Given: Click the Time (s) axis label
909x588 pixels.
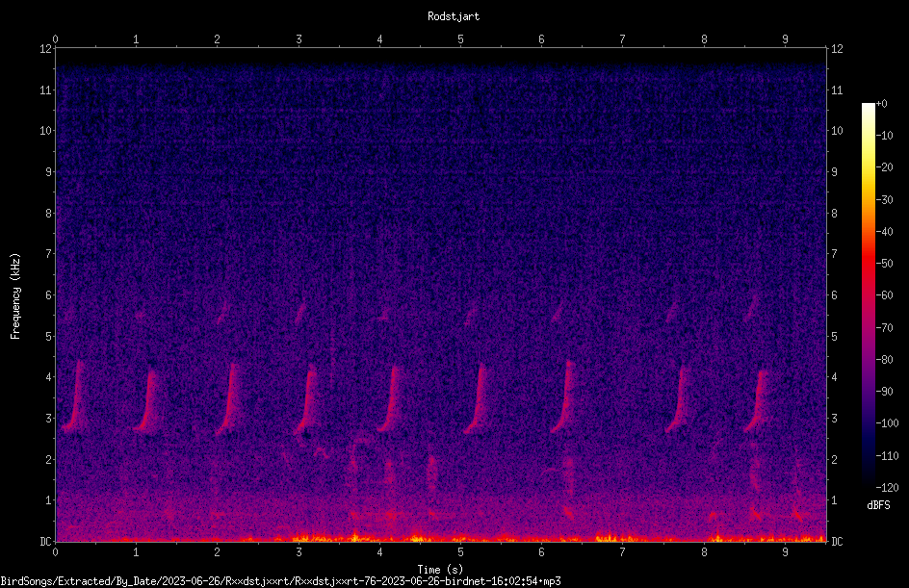Looking at the screenshot, I should point(440,570).
